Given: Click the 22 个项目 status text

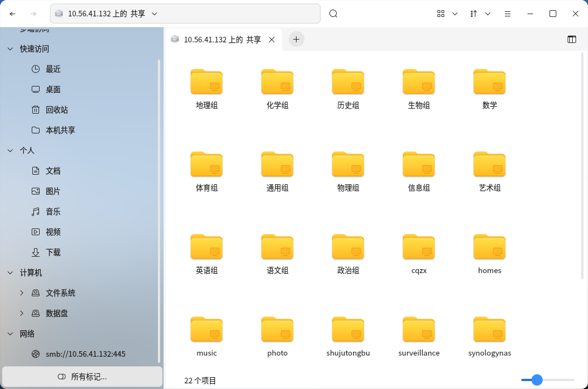Looking at the screenshot, I should click(200, 381).
